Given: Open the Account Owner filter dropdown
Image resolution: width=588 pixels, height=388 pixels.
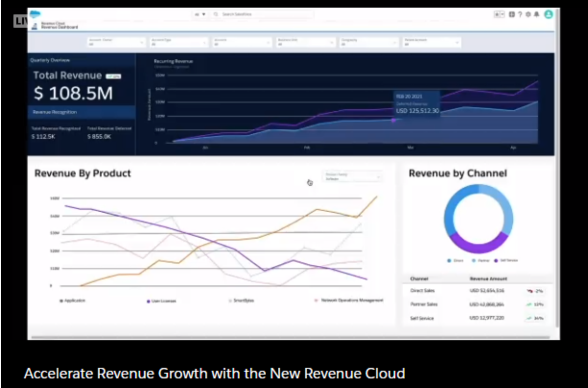Looking at the screenshot, I should point(116,42).
